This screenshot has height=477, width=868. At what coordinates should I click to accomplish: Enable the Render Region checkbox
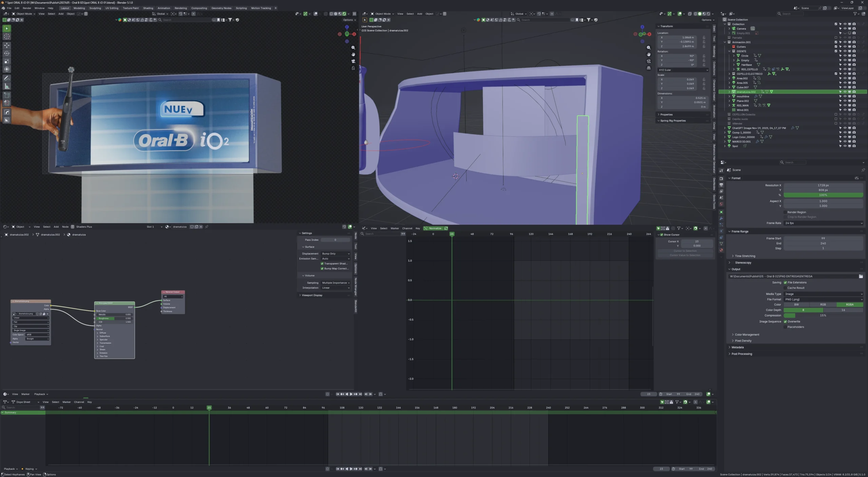click(785, 212)
